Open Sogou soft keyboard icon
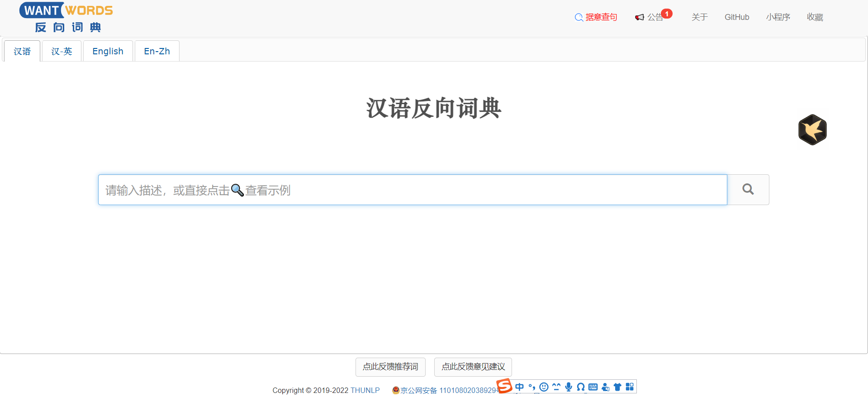 [x=593, y=387]
